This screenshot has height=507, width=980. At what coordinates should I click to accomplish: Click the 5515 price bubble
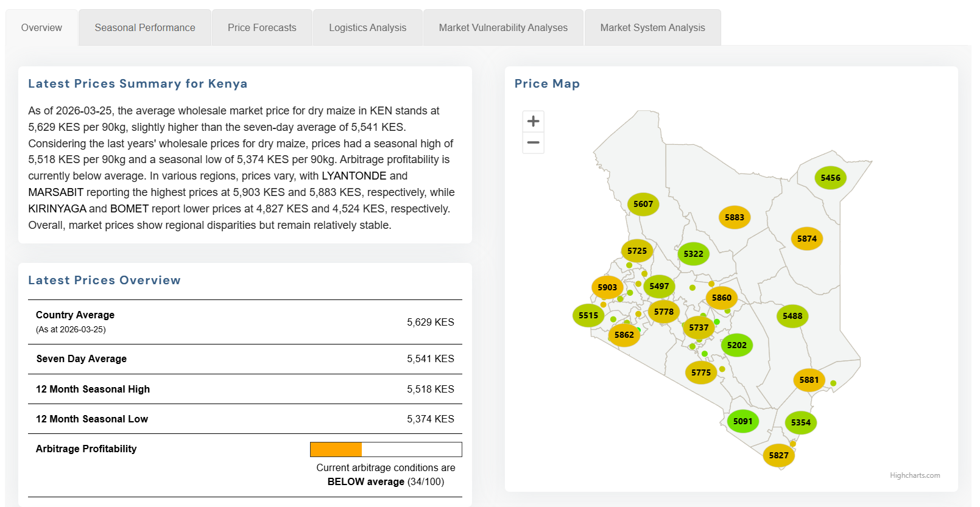[x=588, y=315]
